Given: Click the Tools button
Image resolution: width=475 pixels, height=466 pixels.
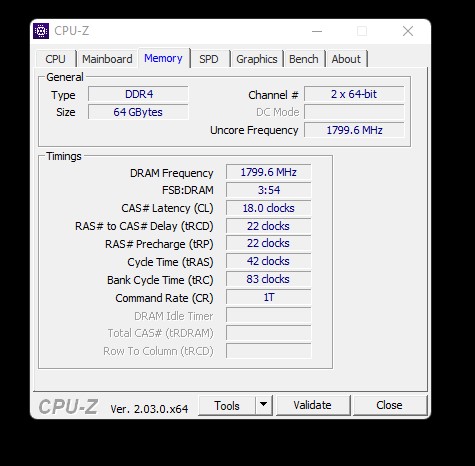Looking at the screenshot, I should click(227, 406).
